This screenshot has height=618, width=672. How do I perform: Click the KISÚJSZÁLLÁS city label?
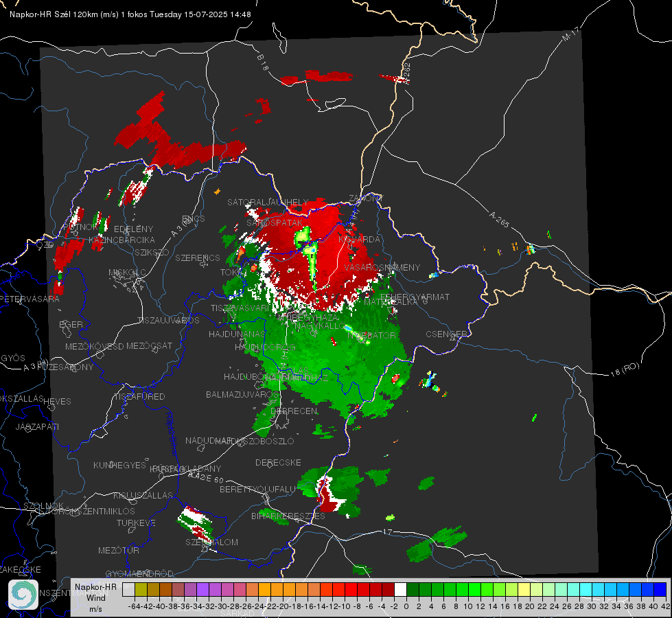143,495
